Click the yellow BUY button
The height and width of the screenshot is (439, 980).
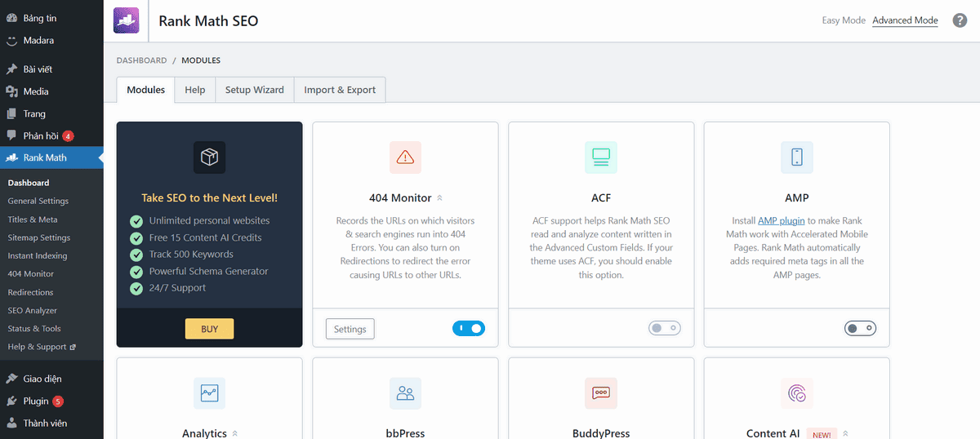209,329
